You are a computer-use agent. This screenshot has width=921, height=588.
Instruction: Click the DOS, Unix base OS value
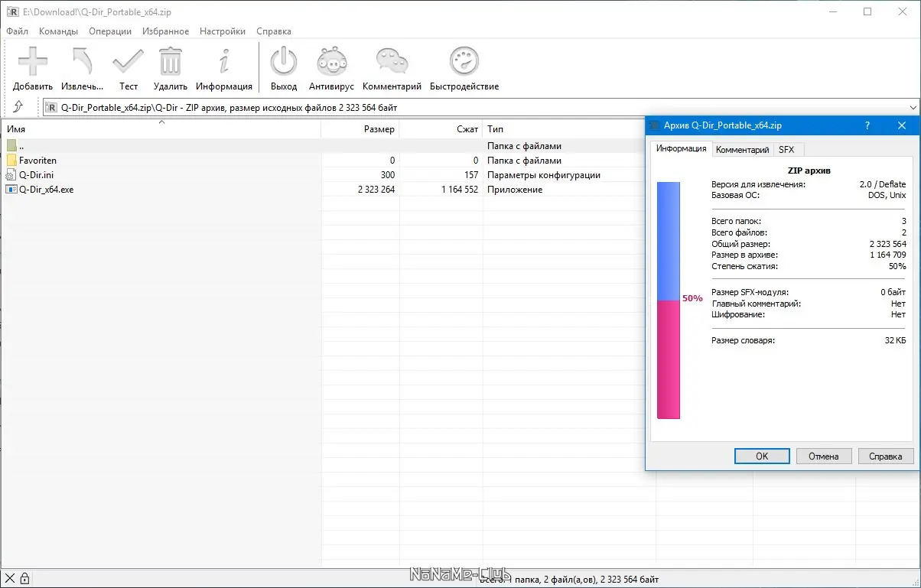click(888, 196)
